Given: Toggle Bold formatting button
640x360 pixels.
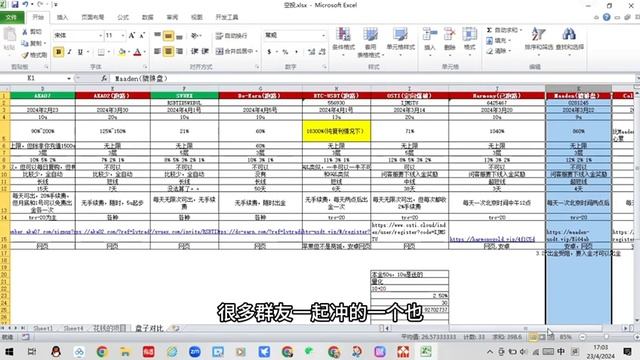Looking at the screenshot, I should [58, 52].
